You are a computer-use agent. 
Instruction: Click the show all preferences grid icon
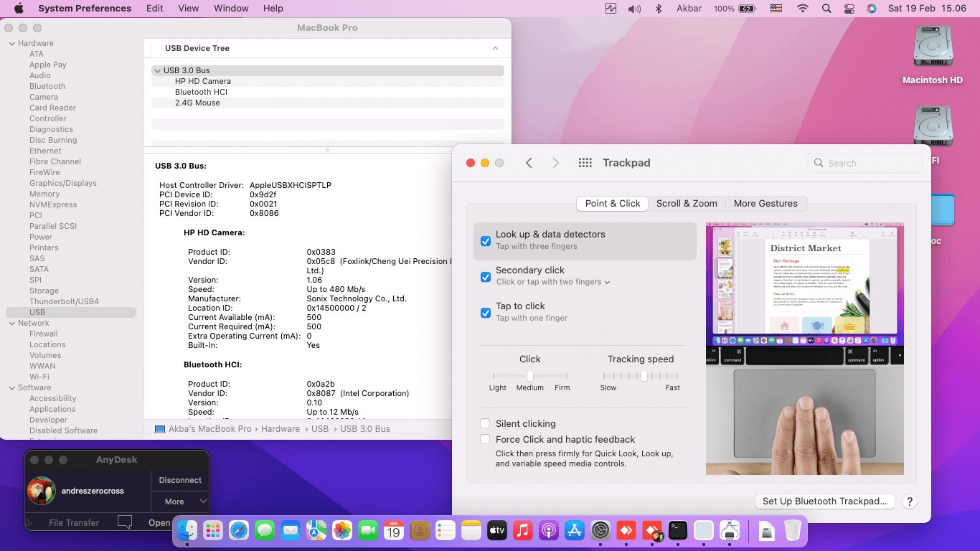585,163
